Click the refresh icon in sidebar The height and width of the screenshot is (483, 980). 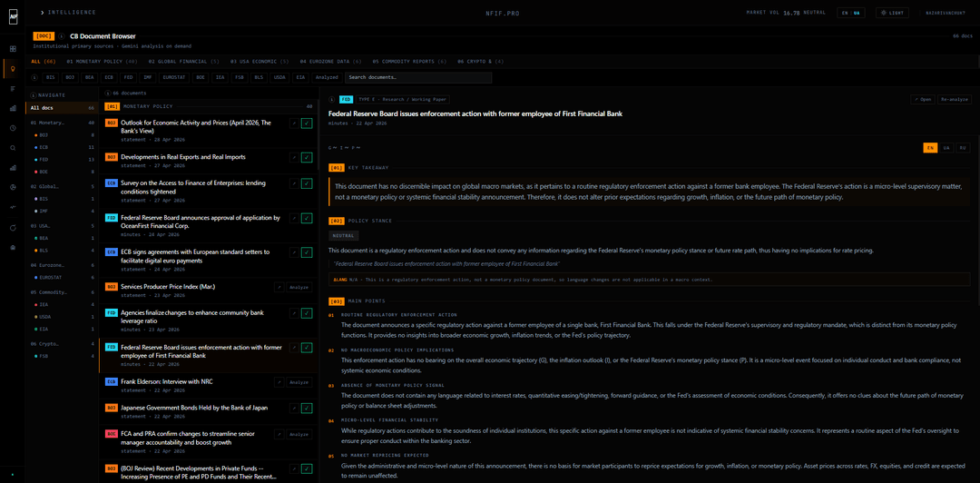tap(13, 227)
